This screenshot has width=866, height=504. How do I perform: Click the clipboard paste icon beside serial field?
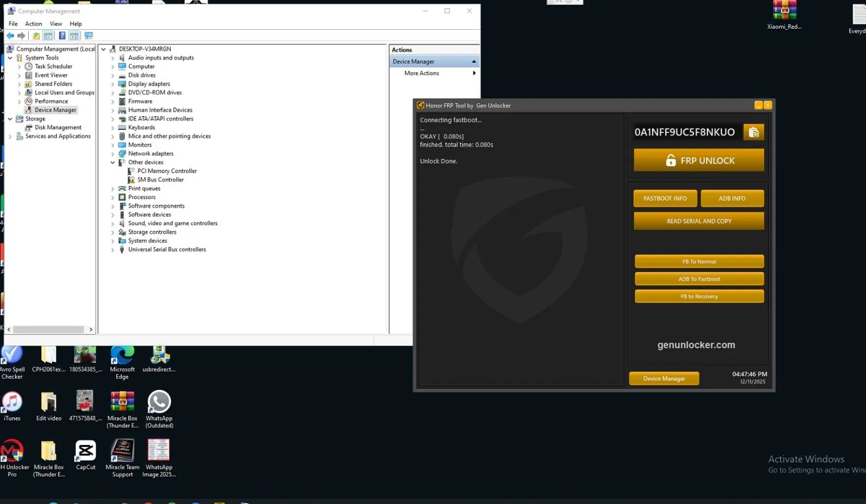click(x=753, y=132)
